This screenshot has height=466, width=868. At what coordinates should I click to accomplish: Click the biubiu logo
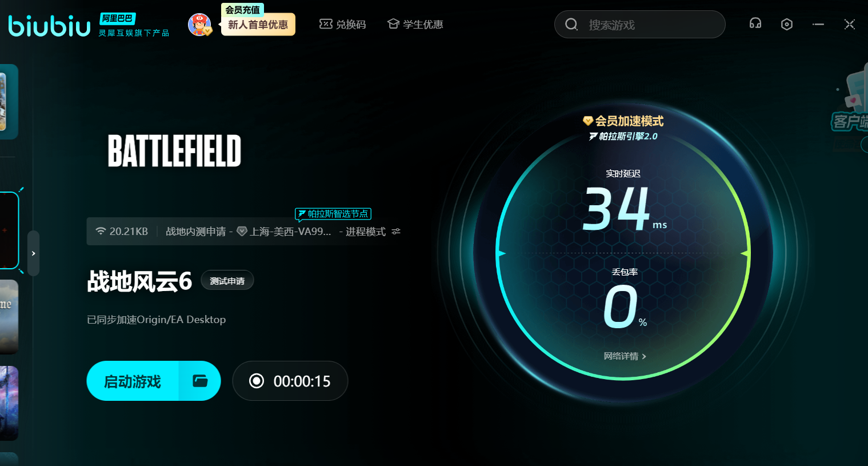click(49, 26)
